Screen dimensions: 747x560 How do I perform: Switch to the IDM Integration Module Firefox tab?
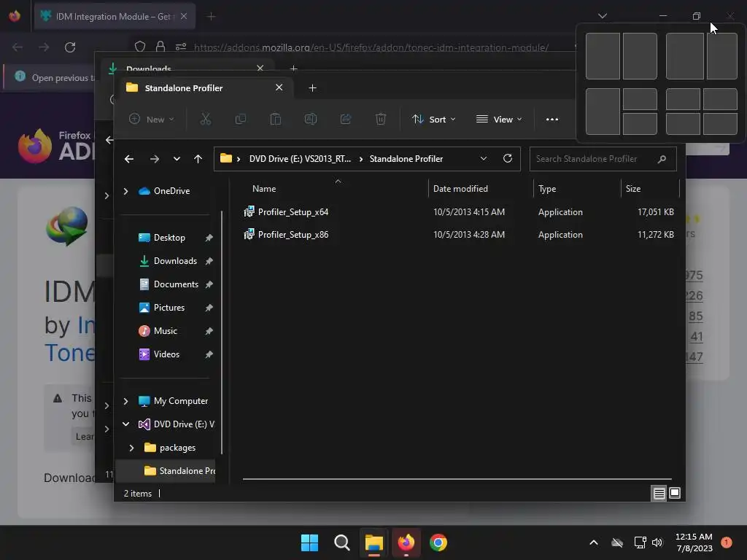point(115,16)
